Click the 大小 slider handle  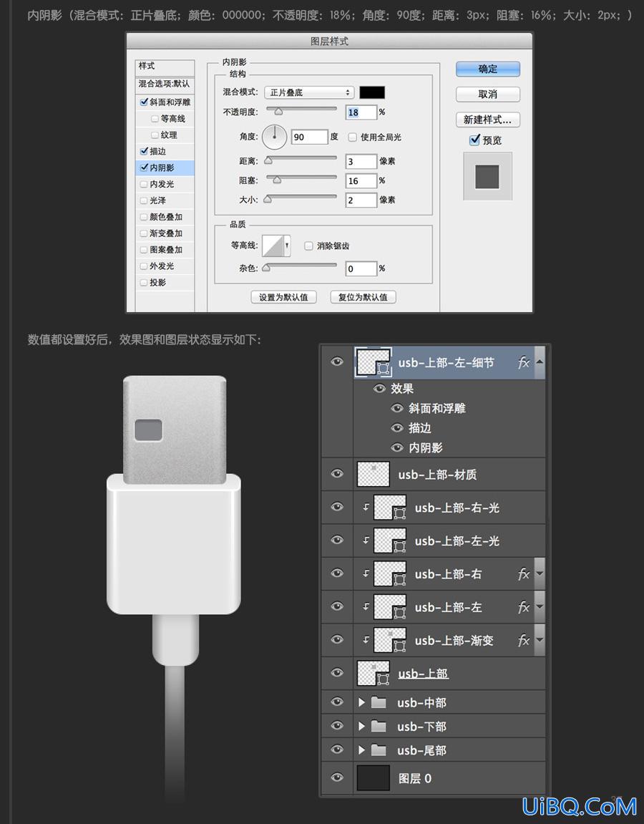click(268, 199)
